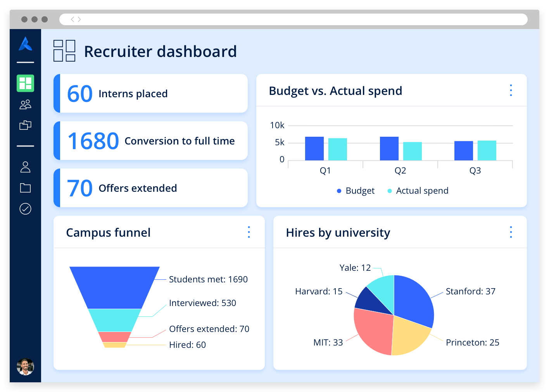Select the yellow Hired funnel segment
Viewport: 549px width, 392px height.
pyautogui.click(x=114, y=345)
